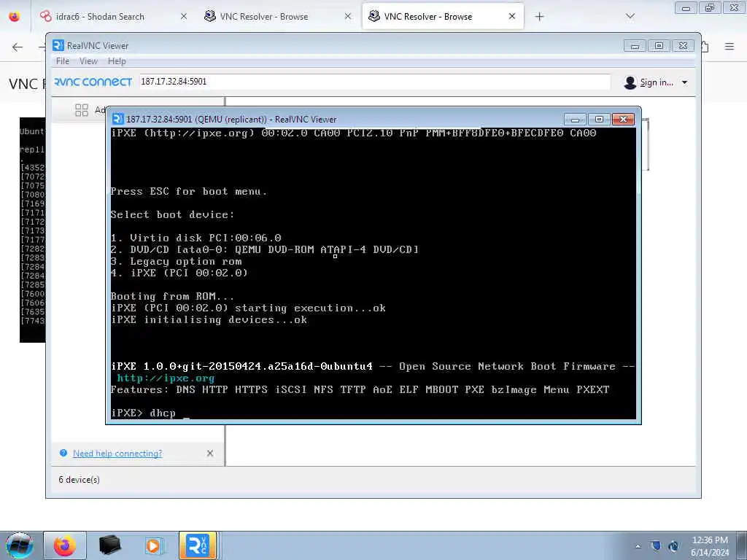Click the black box app taskbar icon
Screen dimensions: 747x560
(109, 545)
